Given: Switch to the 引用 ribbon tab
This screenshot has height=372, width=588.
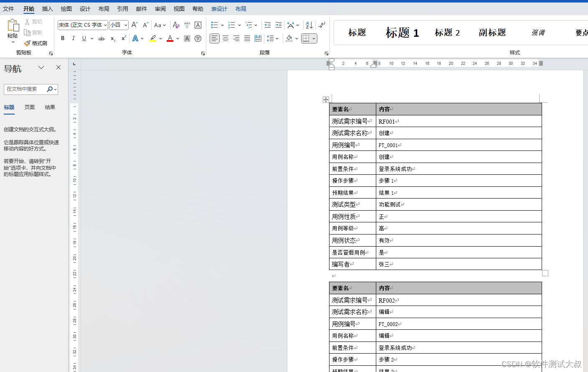Looking at the screenshot, I should coord(123,9).
